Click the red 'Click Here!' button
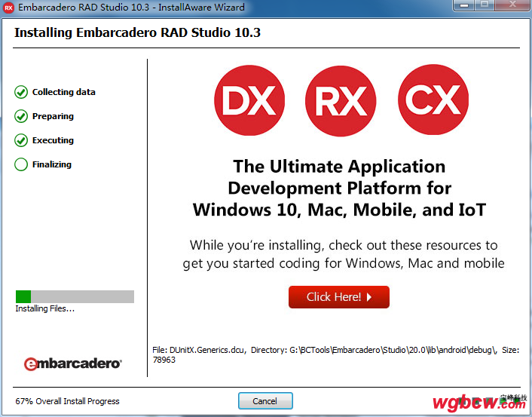The image size is (532, 417). (x=339, y=297)
